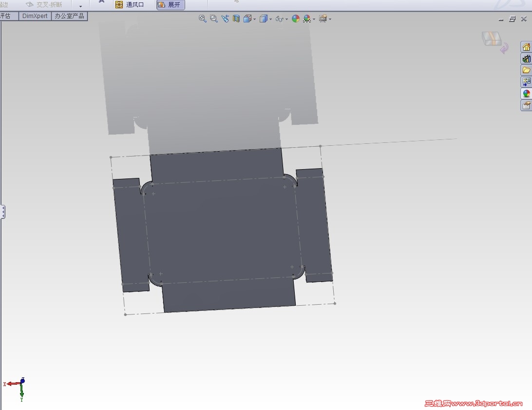
Task: Open the sheet metal toolbar overflow arrow
Action: coord(80,6)
